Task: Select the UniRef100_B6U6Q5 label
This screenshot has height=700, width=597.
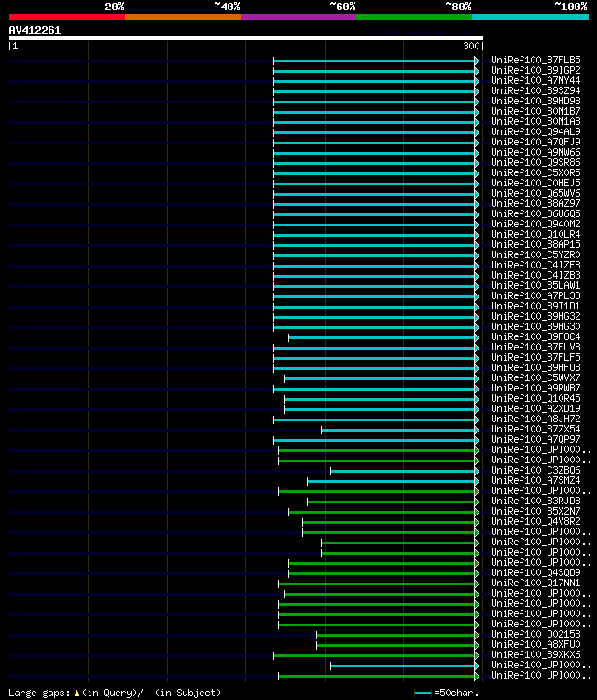Action: coord(535,213)
